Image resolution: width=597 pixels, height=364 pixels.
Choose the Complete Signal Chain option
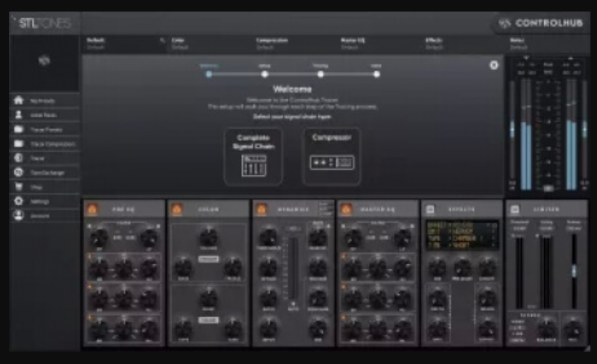click(253, 157)
